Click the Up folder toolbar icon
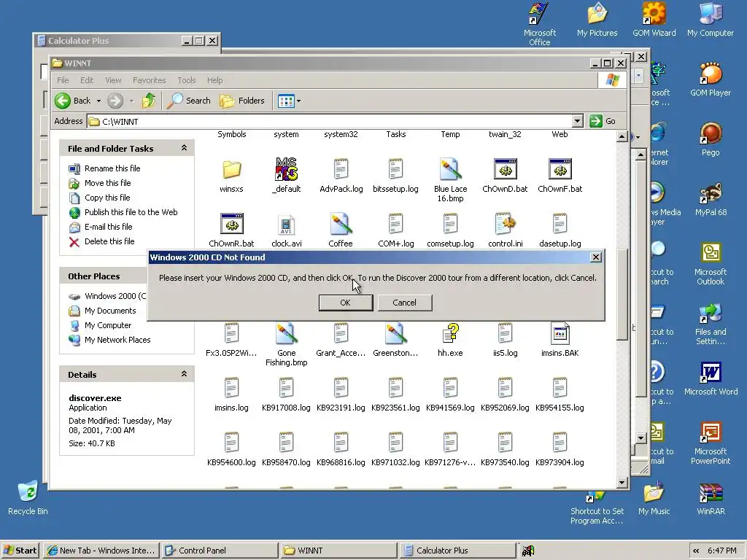This screenshot has height=560, width=747. click(149, 101)
